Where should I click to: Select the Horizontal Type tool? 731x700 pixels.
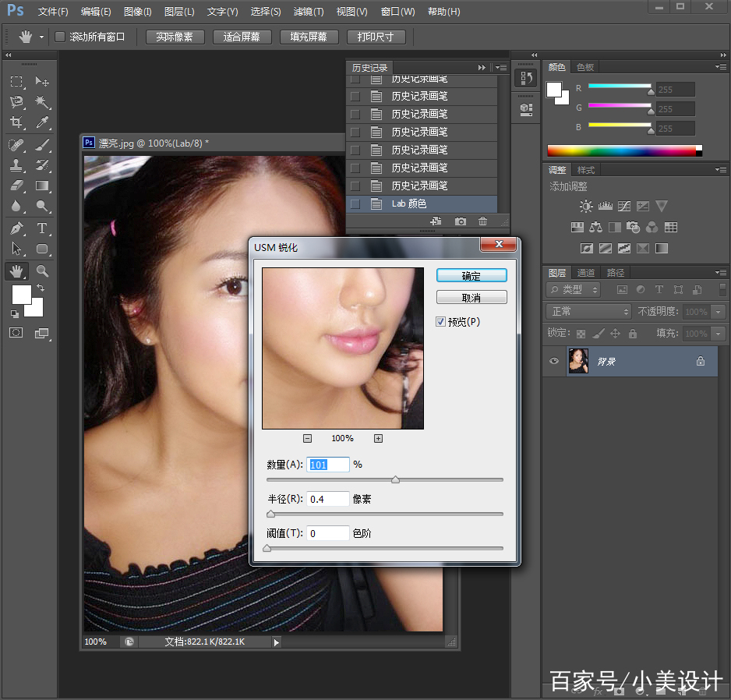43,228
